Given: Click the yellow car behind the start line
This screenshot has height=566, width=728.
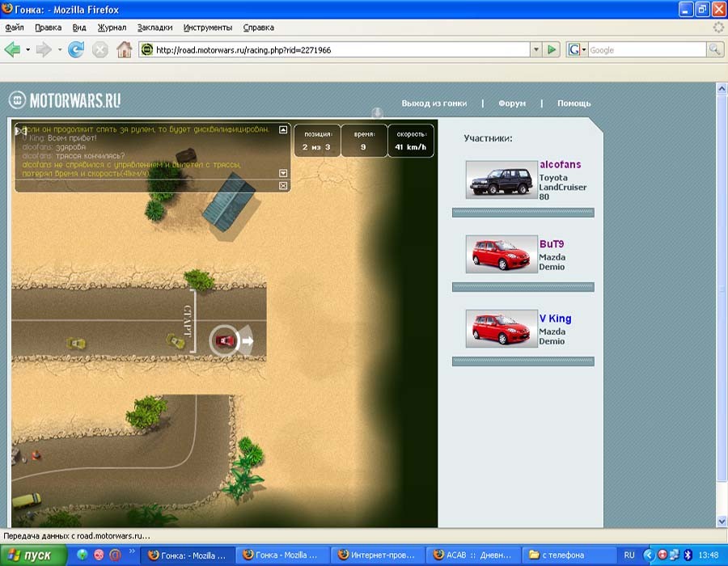Looking at the screenshot, I should [x=176, y=341].
